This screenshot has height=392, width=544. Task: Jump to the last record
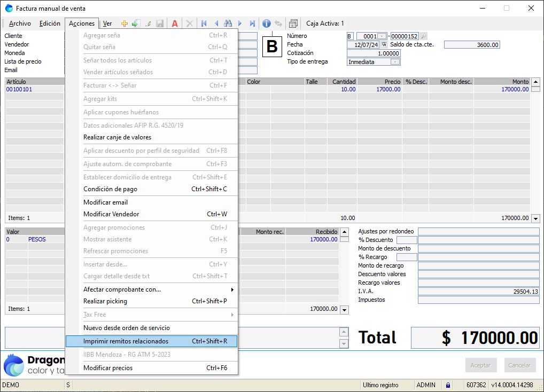252,23
